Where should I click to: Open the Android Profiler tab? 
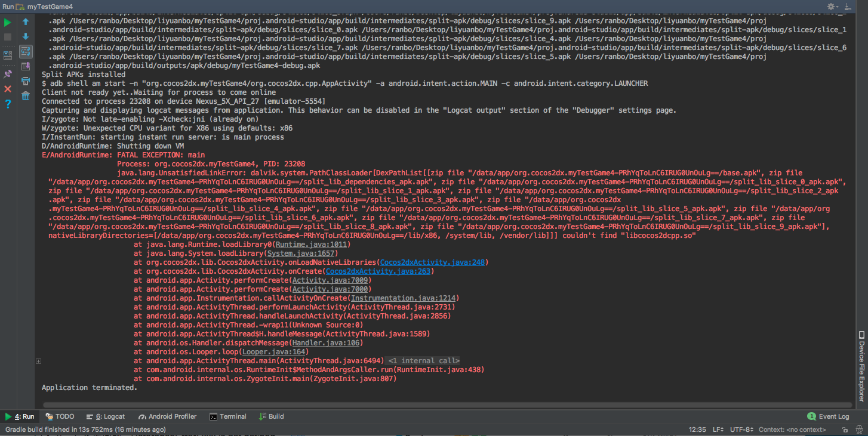coord(167,416)
